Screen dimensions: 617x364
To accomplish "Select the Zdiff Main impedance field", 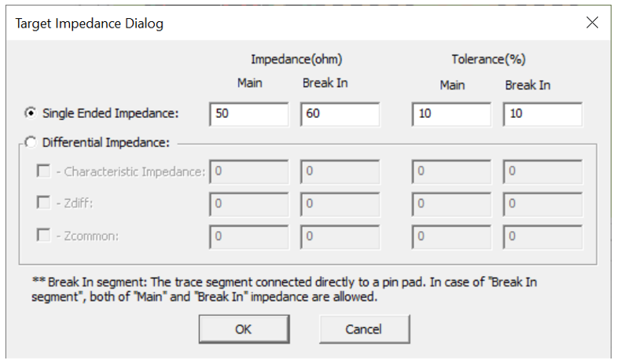I will 249,204.
